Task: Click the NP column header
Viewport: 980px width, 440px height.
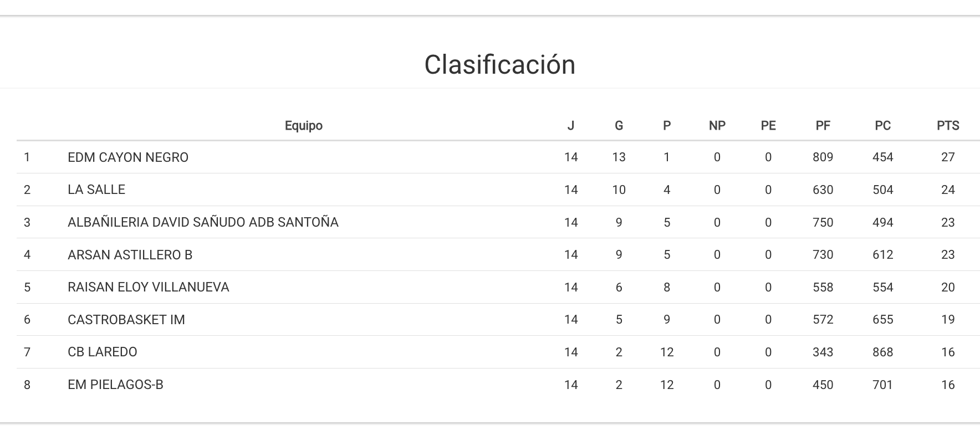Action: click(x=717, y=126)
